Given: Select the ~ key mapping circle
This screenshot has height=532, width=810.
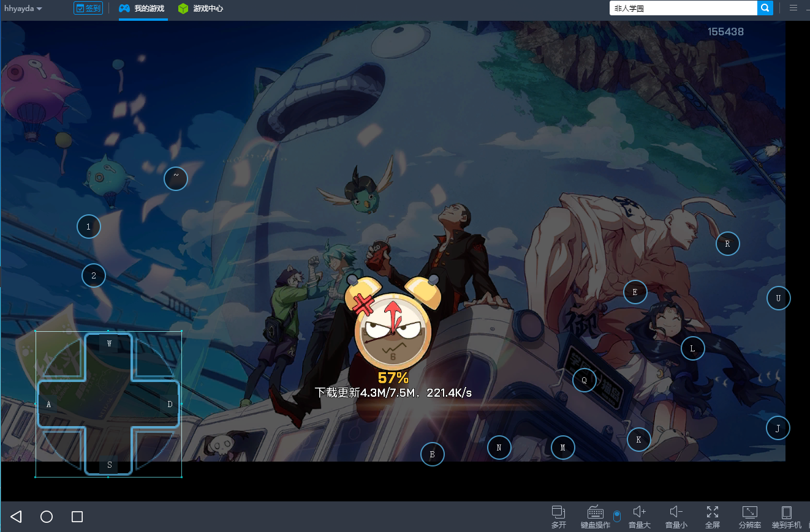Looking at the screenshot, I should click(176, 178).
